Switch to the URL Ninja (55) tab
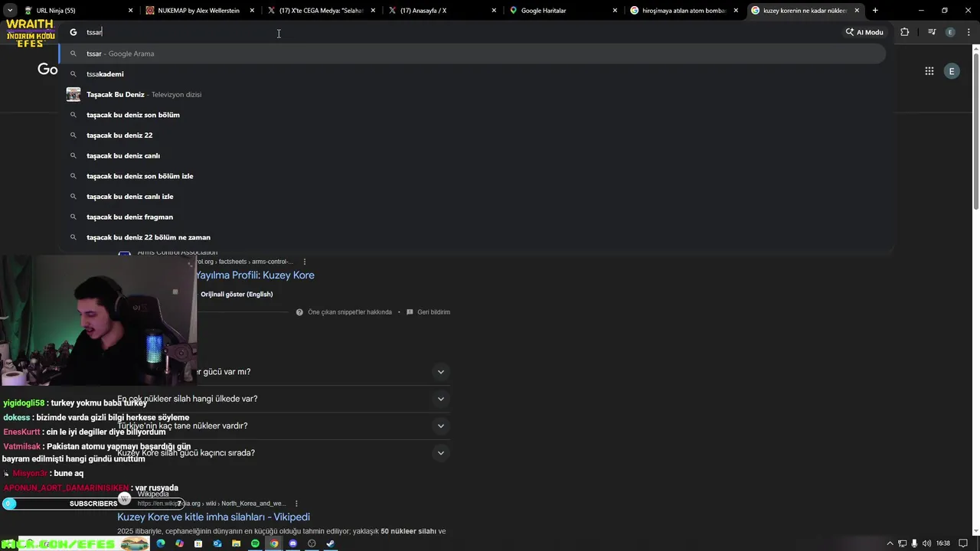The image size is (980, 551). point(79,11)
